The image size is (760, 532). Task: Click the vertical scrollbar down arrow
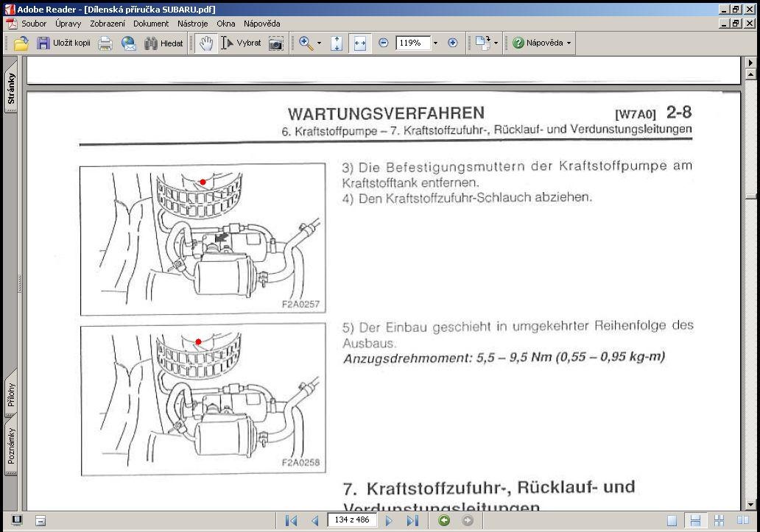coord(750,505)
